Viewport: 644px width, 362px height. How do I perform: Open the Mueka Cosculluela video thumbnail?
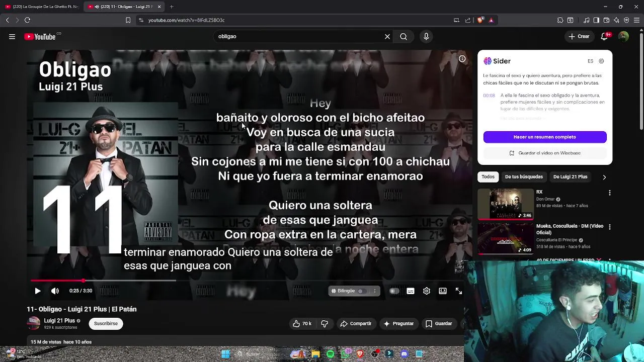point(506,238)
